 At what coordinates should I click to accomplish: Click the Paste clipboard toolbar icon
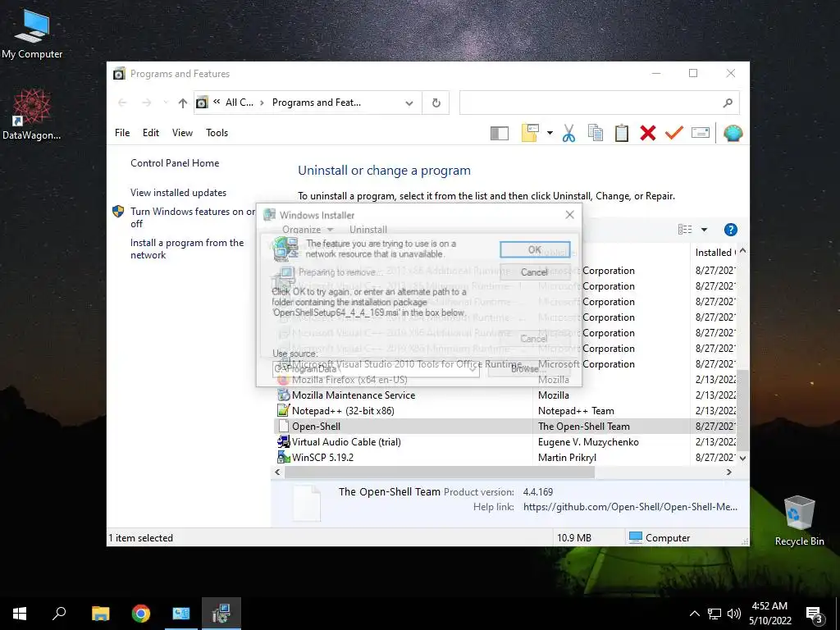tap(622, 133)
